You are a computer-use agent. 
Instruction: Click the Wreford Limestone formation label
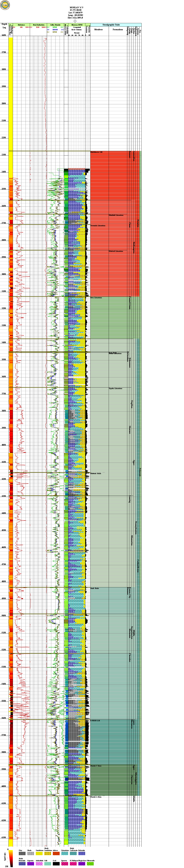click(116, 251)
